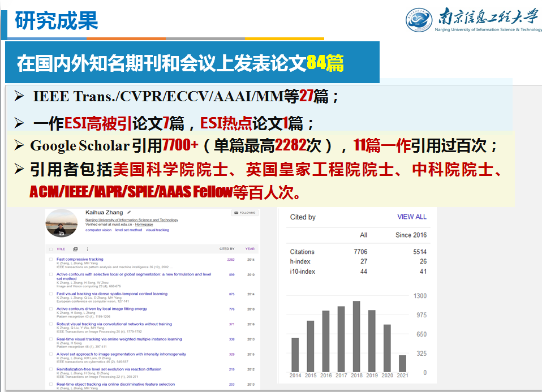This screenshot has width=542, height=392.
Task: Open Robust visual tracking via convolutional networks paper
Action: [x=114, y=324]
